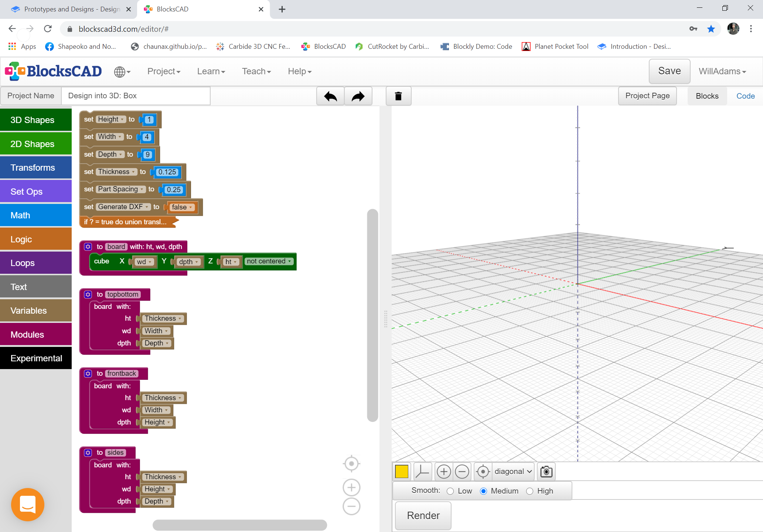The width and height of the screenshot is (763, 532).
Task: Take a screenshot with camera icon
Action: coord(546,471)
